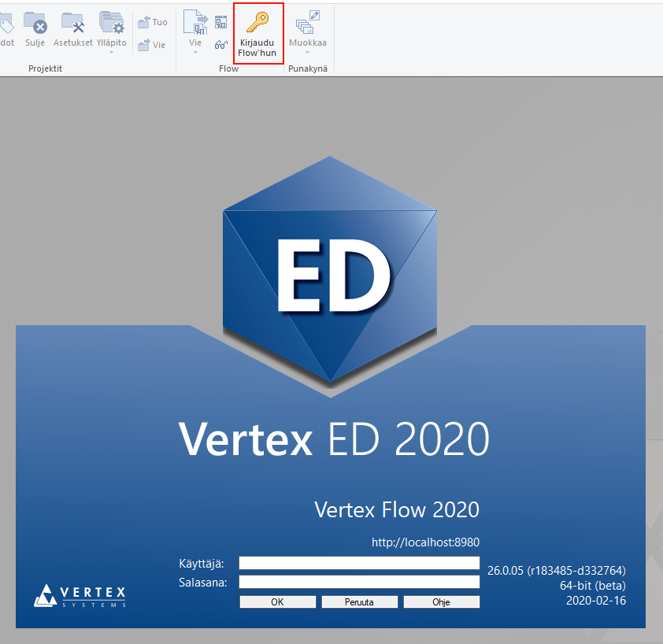
Task: Click the 2020-02-16 build date text
Action: [596, 601]
